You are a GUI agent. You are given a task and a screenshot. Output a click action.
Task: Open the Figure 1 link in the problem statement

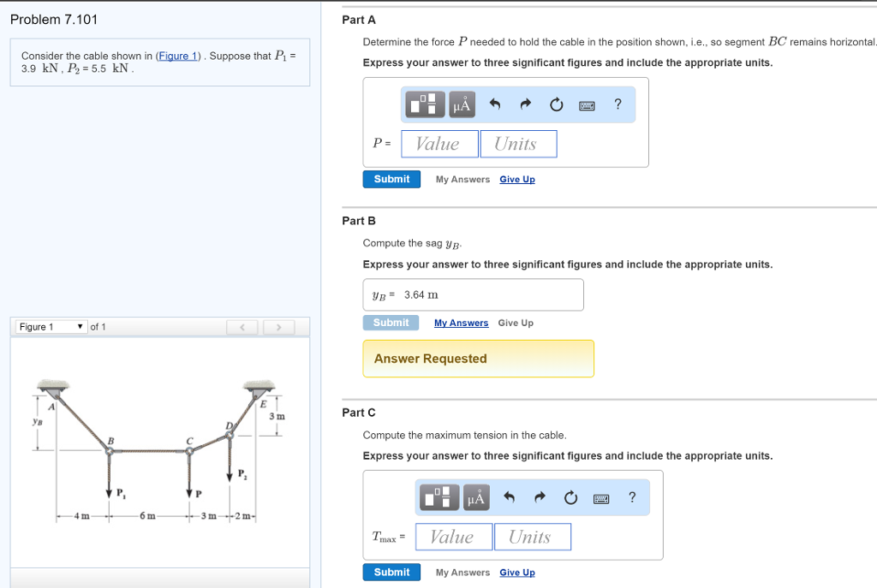[178, 56]
